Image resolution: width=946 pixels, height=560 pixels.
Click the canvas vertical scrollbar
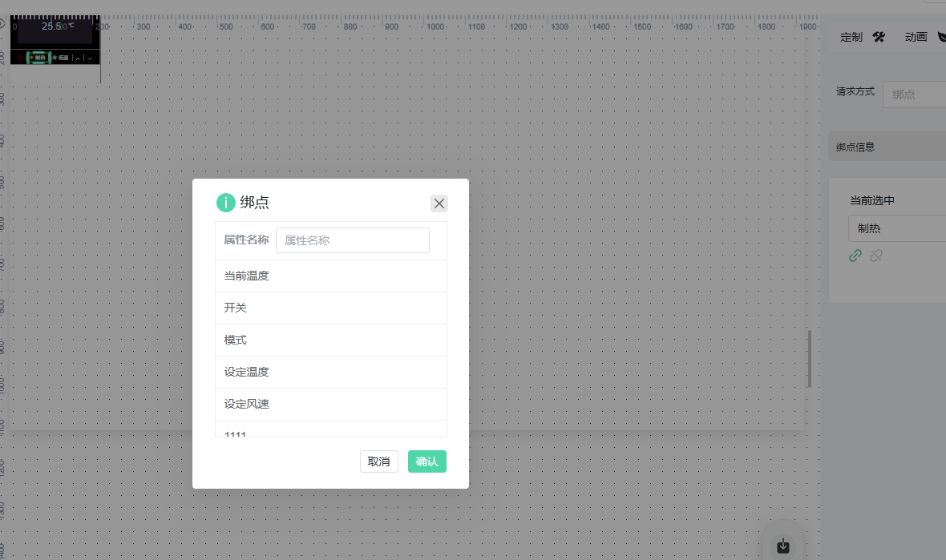coord(810,359)
